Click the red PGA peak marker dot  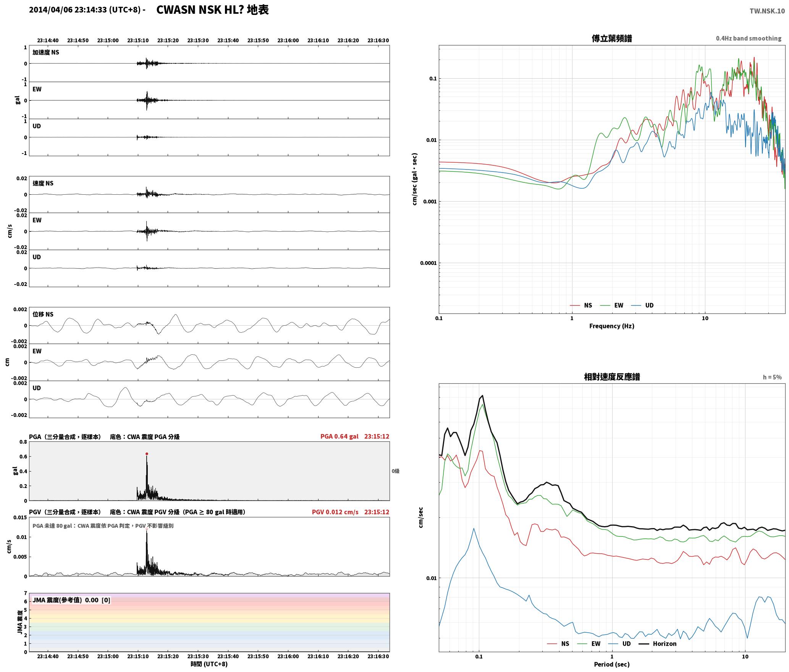pos(147,454)
